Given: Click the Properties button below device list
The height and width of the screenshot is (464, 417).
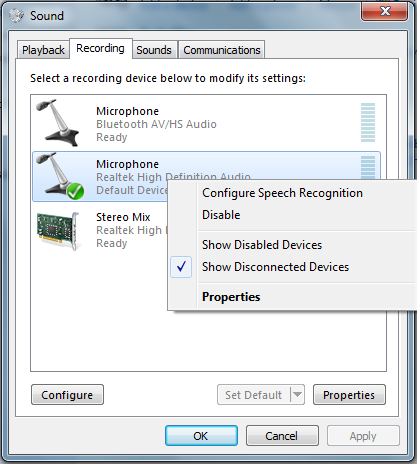Looking at the screenshot, I should (x=349, y=395).
